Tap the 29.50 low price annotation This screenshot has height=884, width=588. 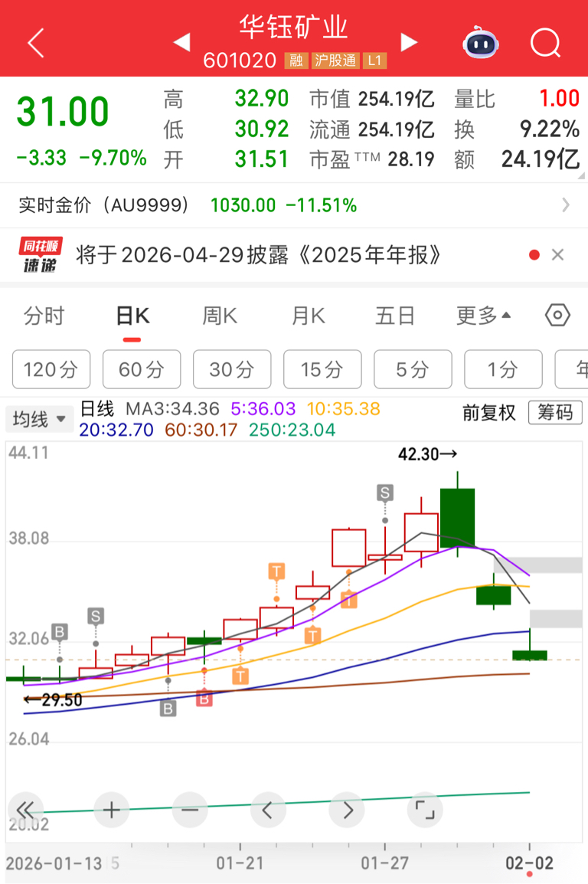pyautogui.click(x=54, y=700)
